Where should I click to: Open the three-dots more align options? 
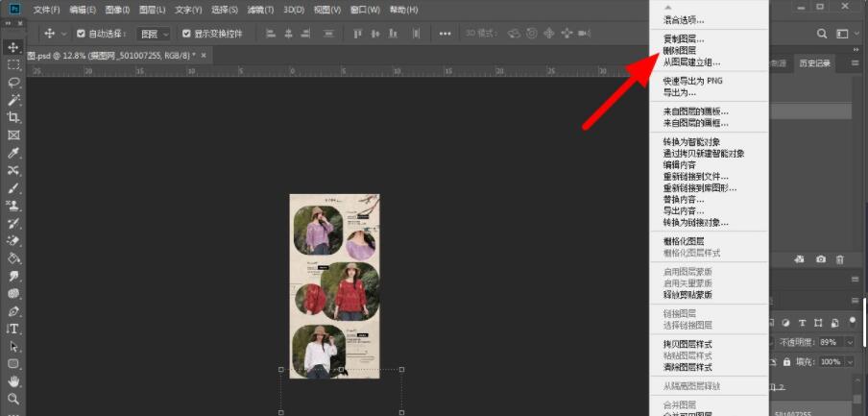pyautogui.click(x=445, y=34)
